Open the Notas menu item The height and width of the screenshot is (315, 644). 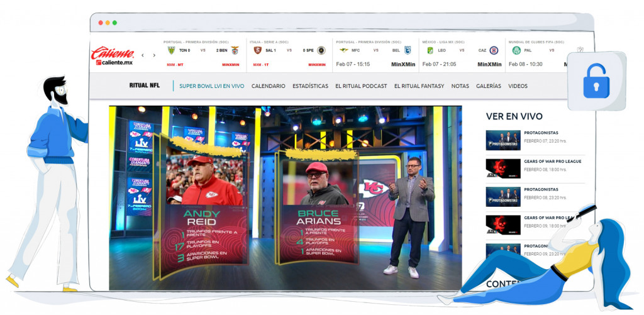pos(460,86)
